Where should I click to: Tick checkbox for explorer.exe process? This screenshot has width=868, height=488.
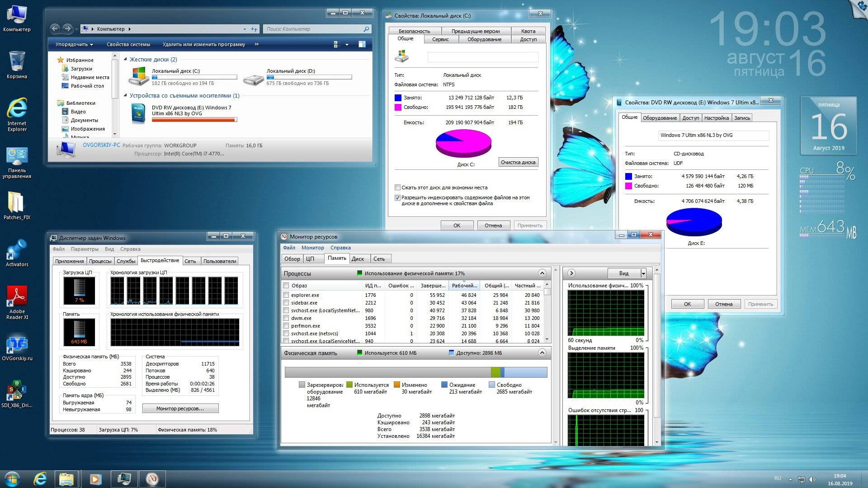tap(286, 295)
